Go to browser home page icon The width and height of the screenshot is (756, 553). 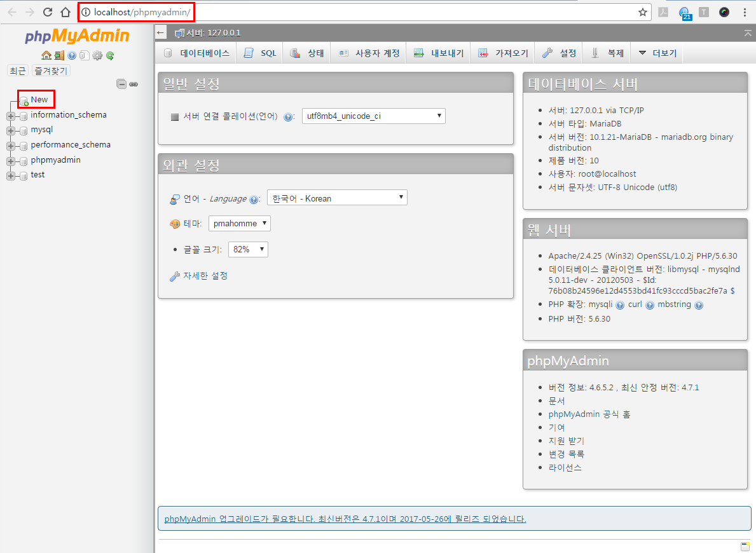65,12
